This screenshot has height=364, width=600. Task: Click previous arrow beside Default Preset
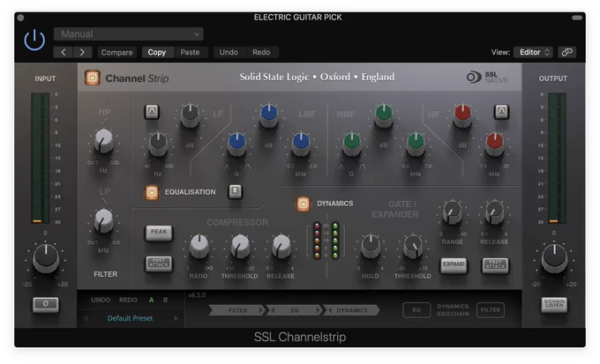(86, 318)
